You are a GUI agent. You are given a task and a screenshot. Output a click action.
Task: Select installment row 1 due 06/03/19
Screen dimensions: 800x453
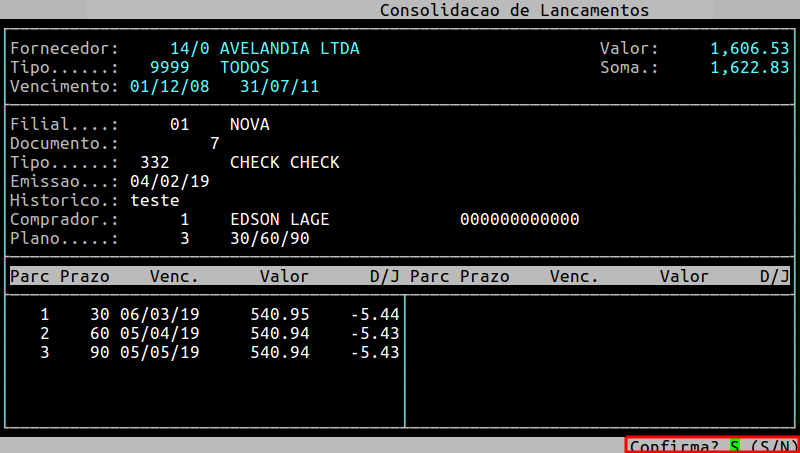[220, 315]
